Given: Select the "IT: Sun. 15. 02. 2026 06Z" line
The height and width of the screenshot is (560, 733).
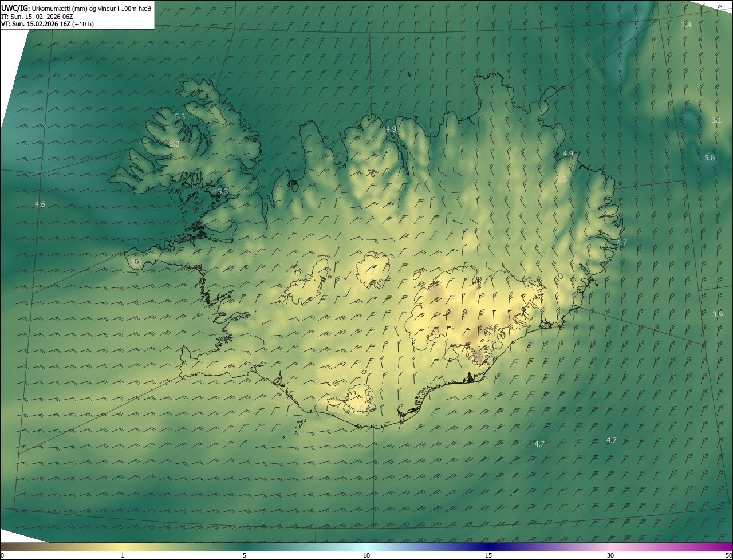Looking at the screenshot, I should click(37, 16).
